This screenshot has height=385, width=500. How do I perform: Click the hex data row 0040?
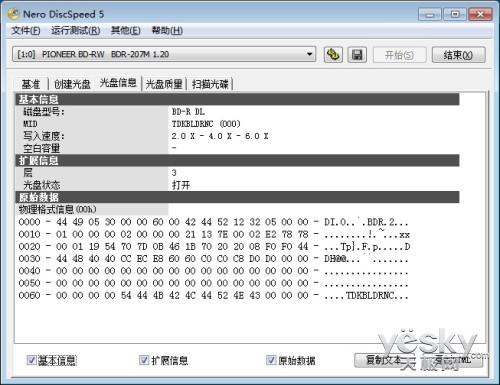tap(213, 271)
